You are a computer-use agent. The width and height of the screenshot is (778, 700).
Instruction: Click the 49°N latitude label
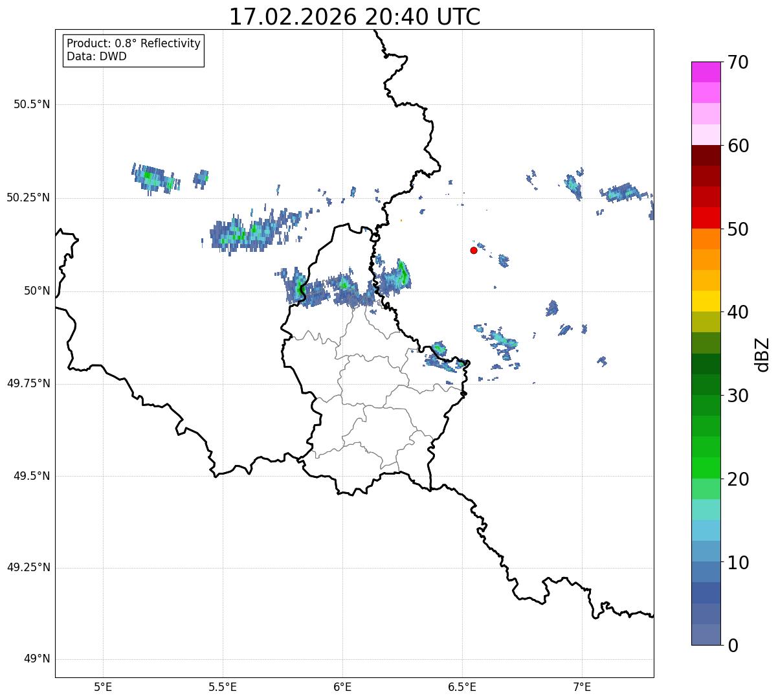[37, 659]
